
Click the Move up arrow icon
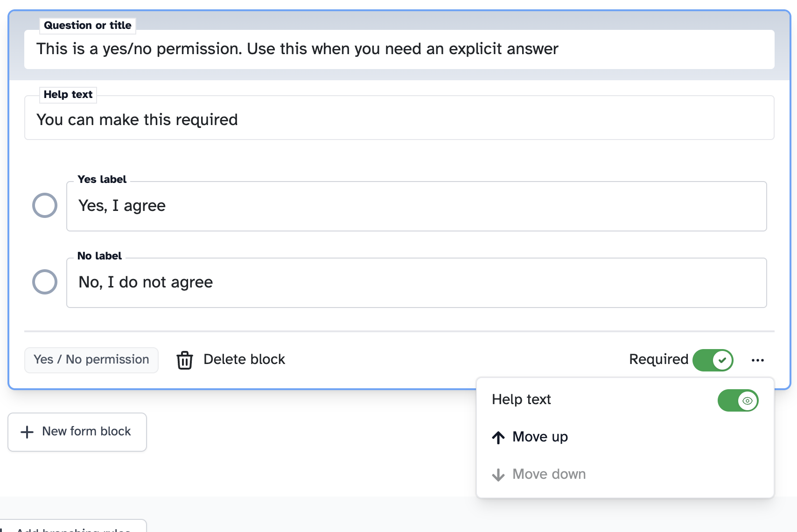(x=498, y=437)
